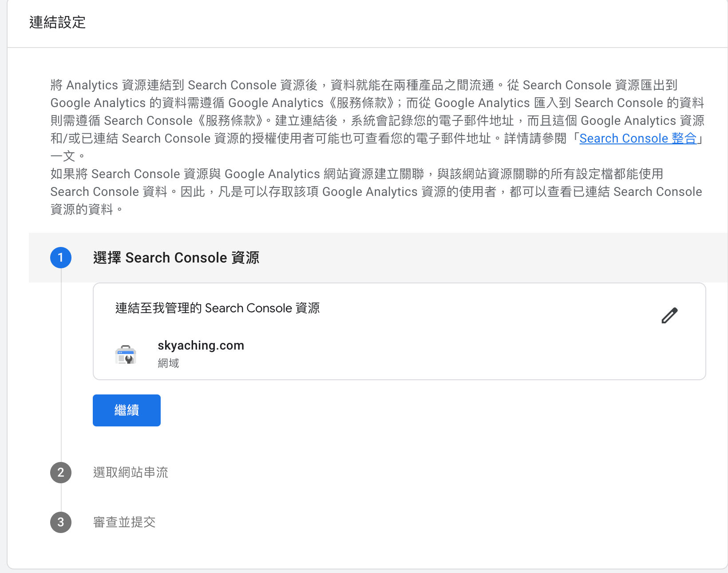Select the skyaching.com property name
728x573 pixels.
(201, 345)
